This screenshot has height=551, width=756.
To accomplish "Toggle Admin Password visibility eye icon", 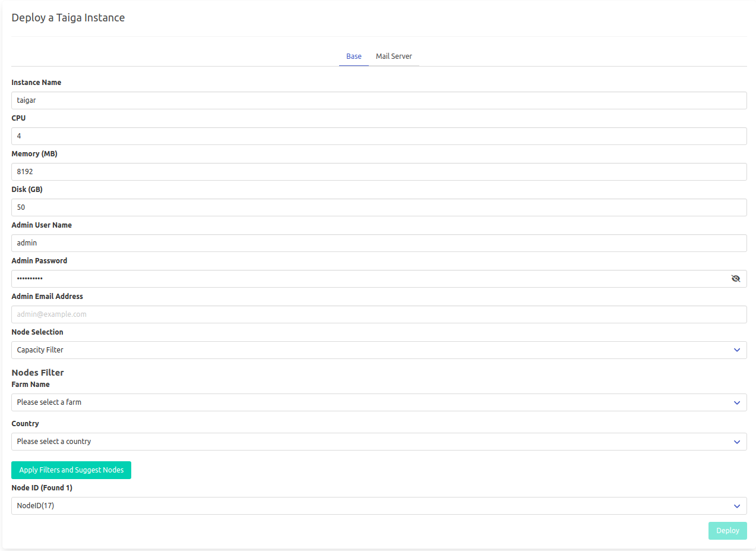I will click(x=736, y=278).
